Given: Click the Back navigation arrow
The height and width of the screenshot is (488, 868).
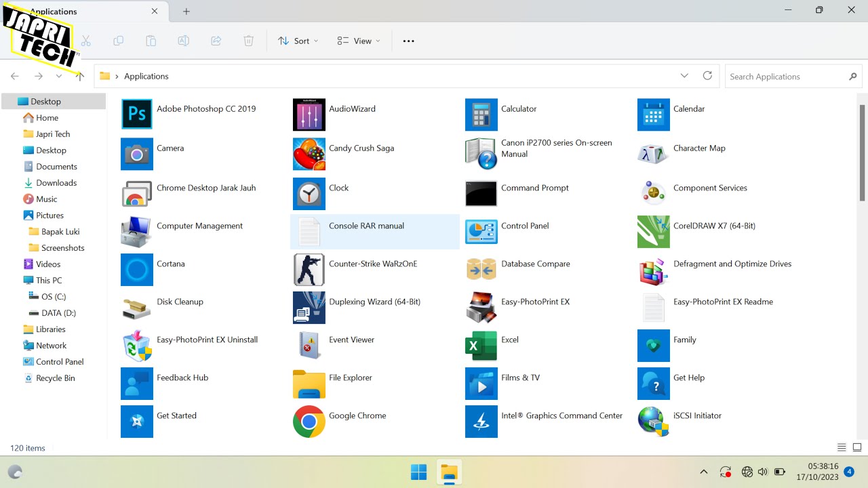Looking at the screenshot, I should pyautogui.click(x=15, y=77).
